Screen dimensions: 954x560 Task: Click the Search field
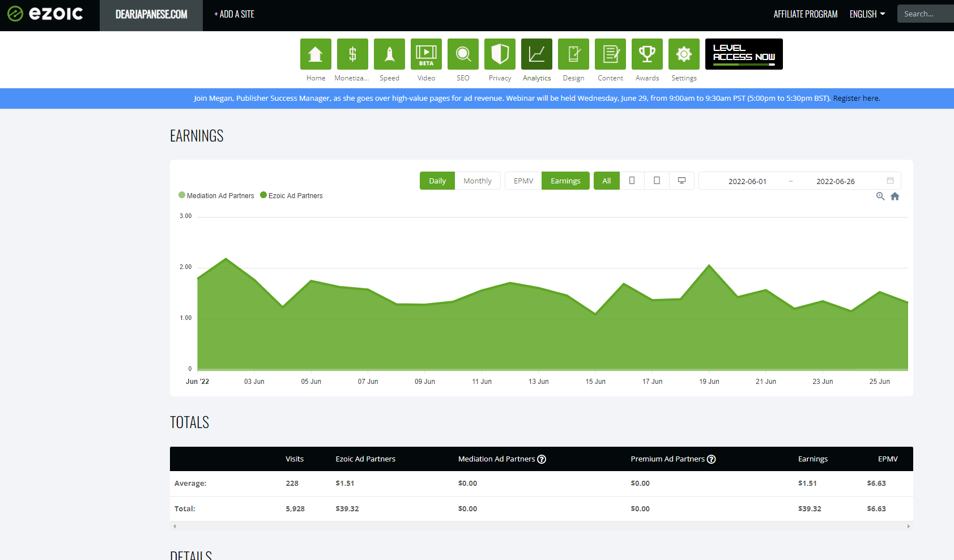point(926,14)
